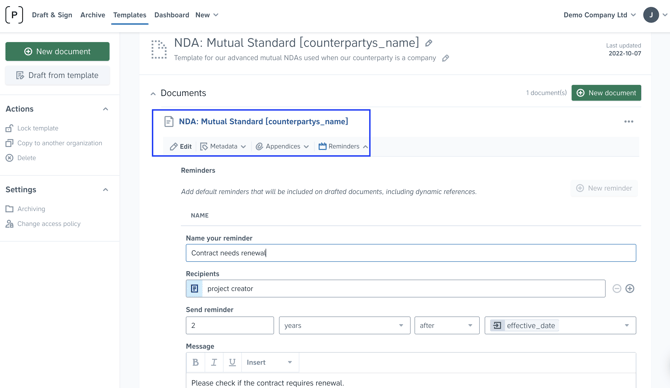Expand the Metadata dropdown
This screenshot has height=388, width=670.
coord(223,147)
